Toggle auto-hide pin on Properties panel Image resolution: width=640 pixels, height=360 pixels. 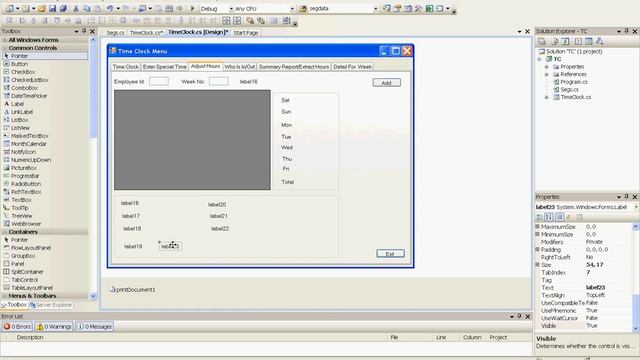tap(627, 197)
